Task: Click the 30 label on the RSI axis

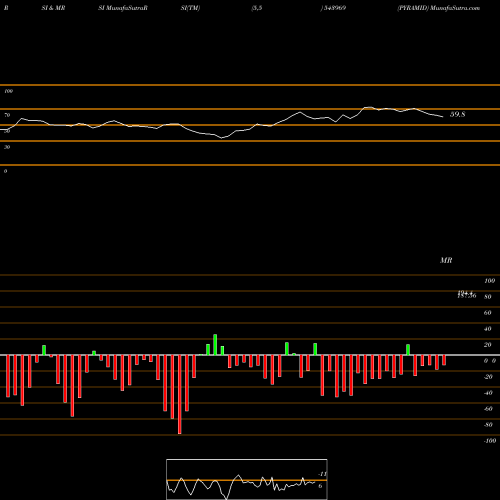Action: (7, 147)
